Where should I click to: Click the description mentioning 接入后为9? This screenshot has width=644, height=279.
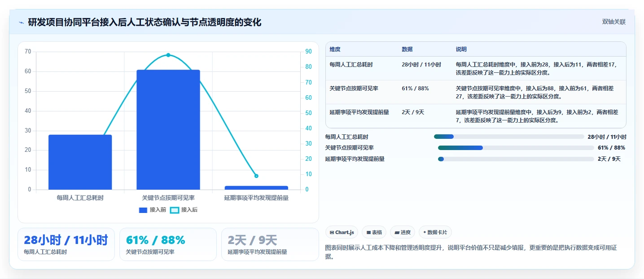coord(536,116)
